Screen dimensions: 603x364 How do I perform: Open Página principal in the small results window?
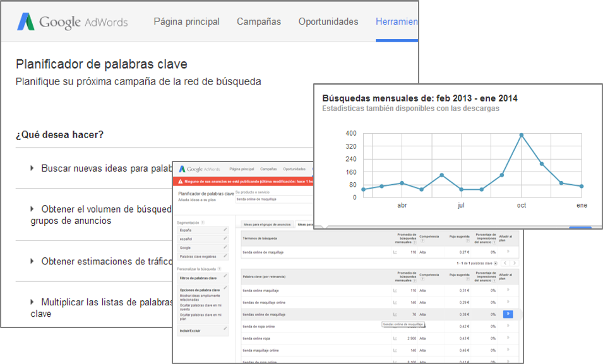click(x=241, y=169)
